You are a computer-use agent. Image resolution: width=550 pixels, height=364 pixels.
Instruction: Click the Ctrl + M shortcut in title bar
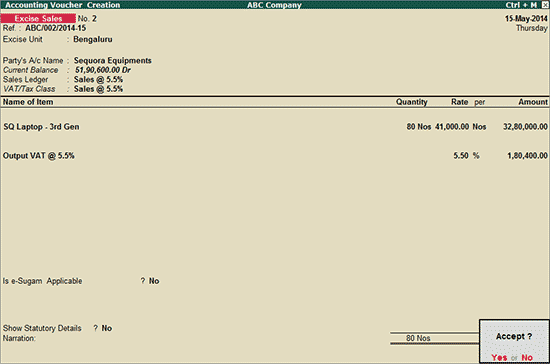[521, 5]
